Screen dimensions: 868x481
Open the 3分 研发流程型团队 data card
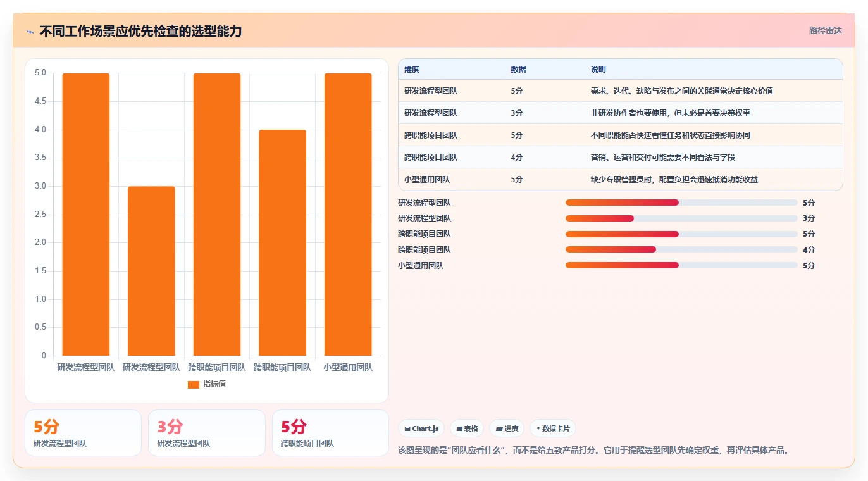pos(206,433)
